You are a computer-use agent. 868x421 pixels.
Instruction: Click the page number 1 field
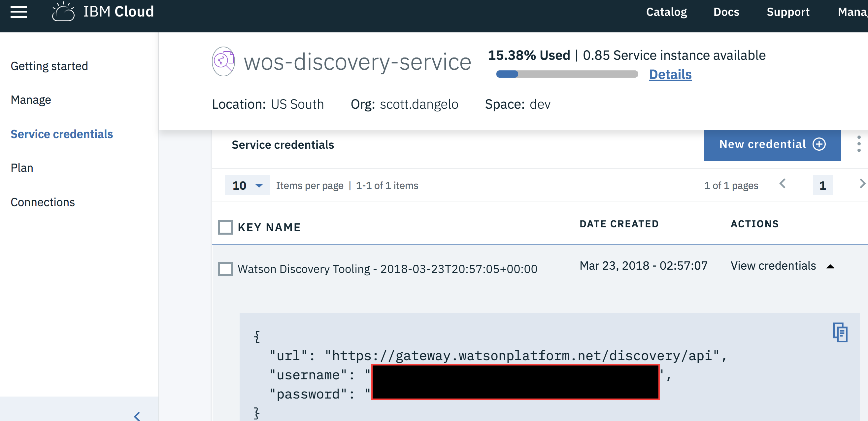[x=822, y=185]
